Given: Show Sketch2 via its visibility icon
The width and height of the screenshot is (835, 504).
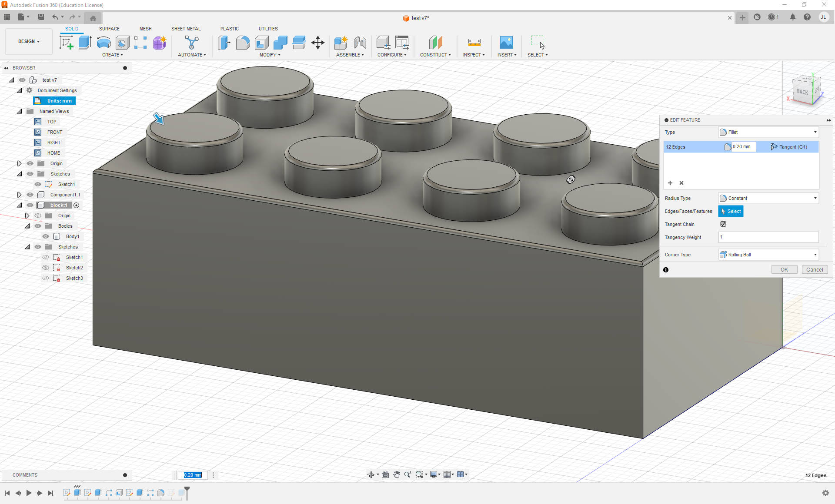Looking at the screenshot, I should pyautogui.click(x=46, y=268).
